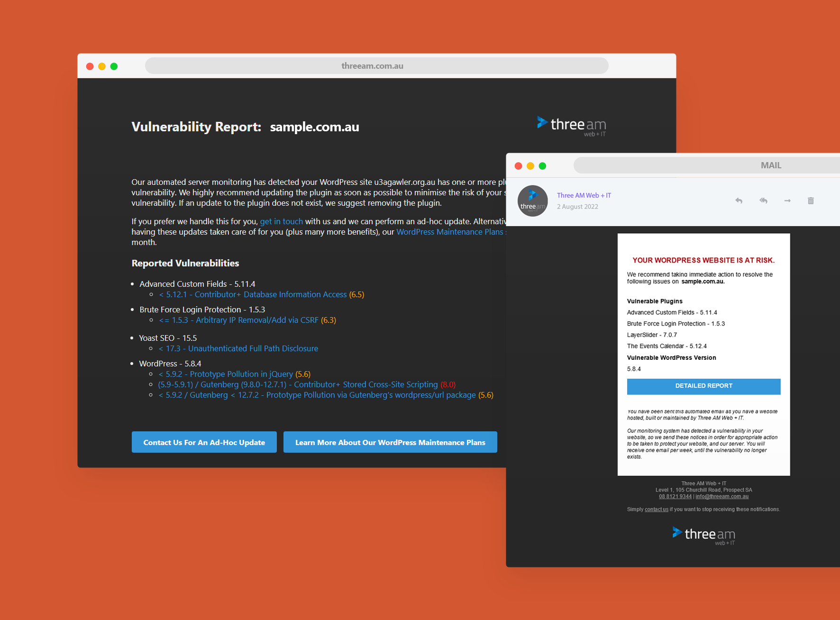Click the threeam logo at the Mail footer
840x620 pixels.
[704, 536]
